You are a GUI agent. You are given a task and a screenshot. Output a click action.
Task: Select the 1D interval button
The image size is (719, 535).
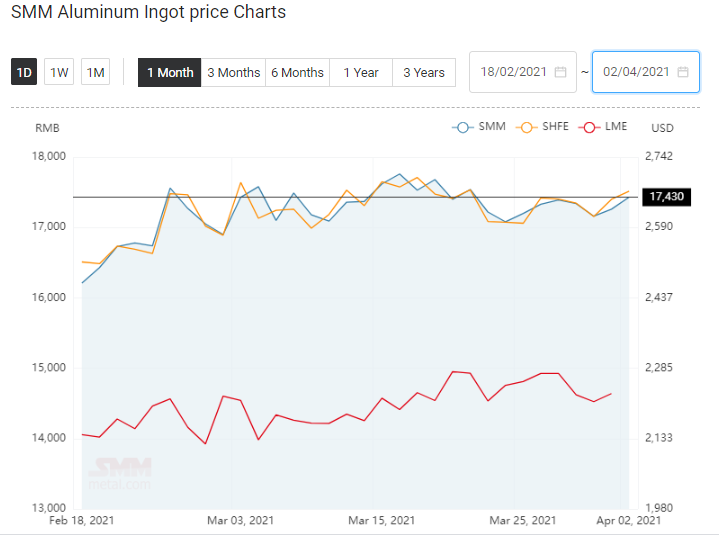[24, 72]
